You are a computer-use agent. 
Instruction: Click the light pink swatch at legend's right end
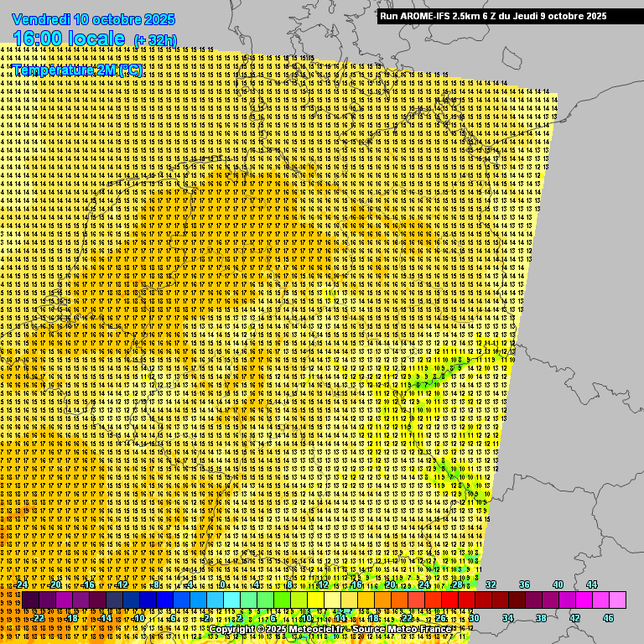click(x=618, y=600)
